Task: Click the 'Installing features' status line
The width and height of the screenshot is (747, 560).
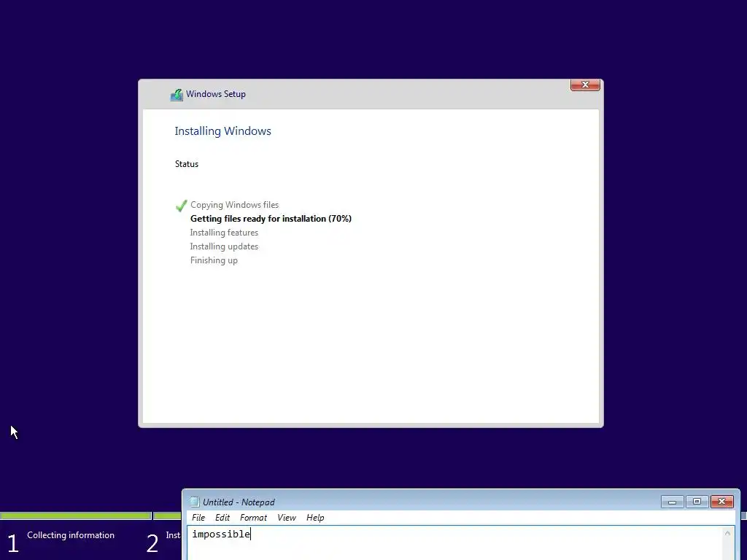Action: (224, 233)
